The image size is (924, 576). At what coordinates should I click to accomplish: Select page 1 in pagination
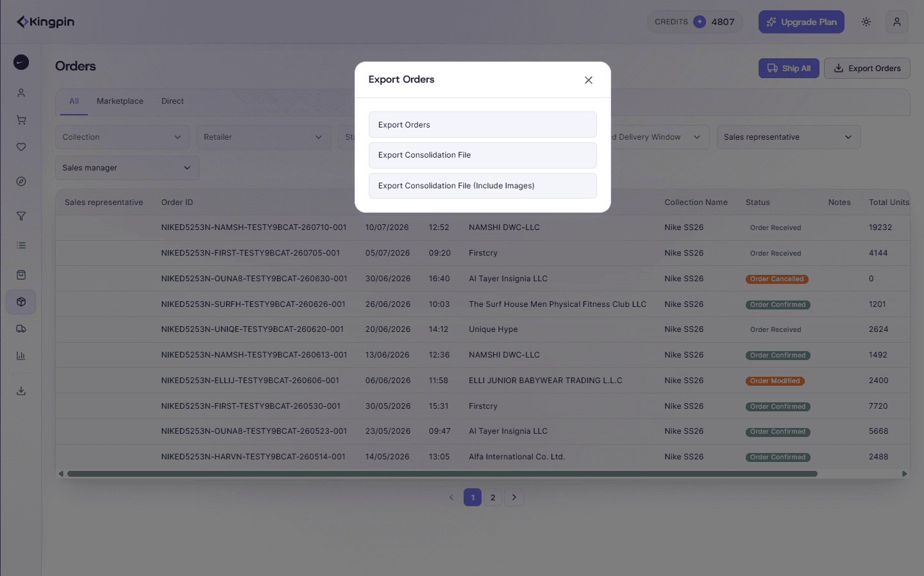pyautogui.click(x=473, y=497)
